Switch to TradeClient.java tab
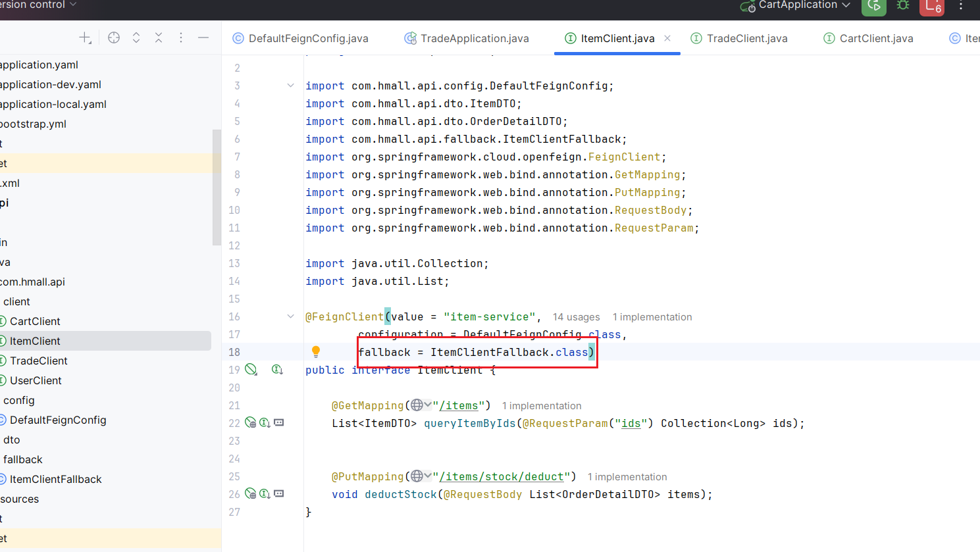This screenshot has width=980, height=552. pos(739,38)
